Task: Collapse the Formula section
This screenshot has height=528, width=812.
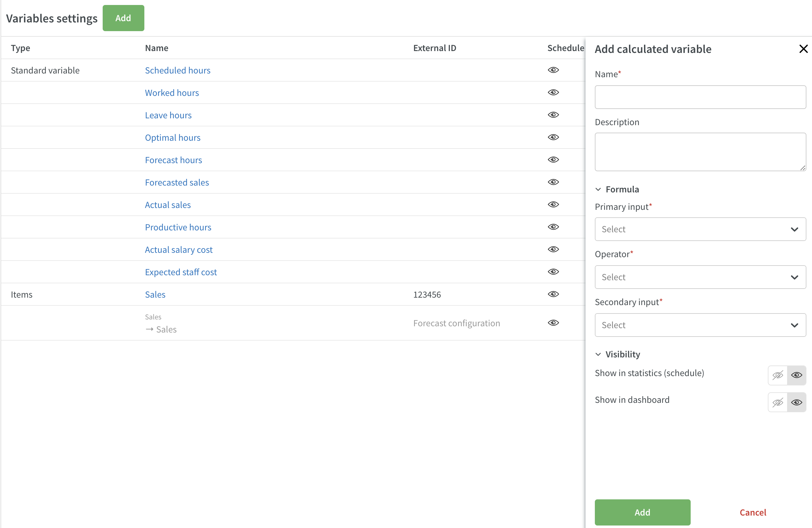Action: [598, 189]
